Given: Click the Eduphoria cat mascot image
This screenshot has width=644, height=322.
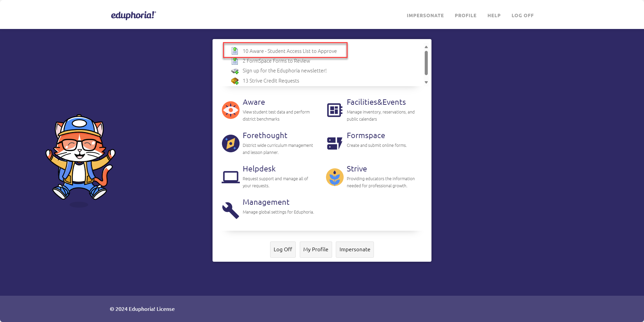Looking at the screenshot, I should click(80, 158).
